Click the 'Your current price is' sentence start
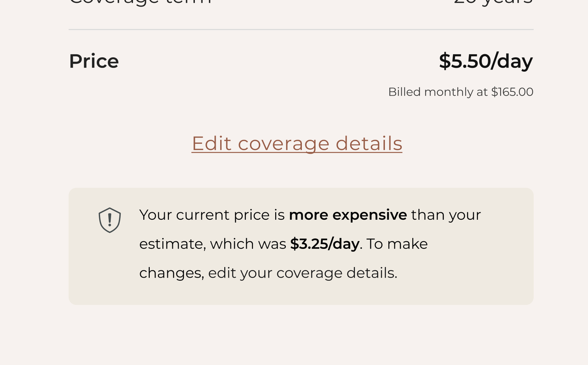The width and height of the screenshot is (588, 365). point(212,215)
